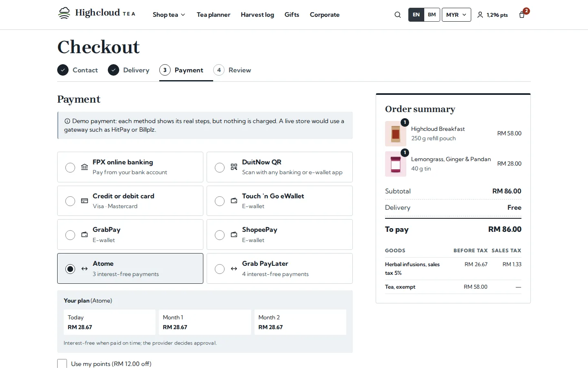Image resolution: width=588 pixels, height=368 pixels.
Task: Go to the Harvest log page
Action: click(257, 15)
